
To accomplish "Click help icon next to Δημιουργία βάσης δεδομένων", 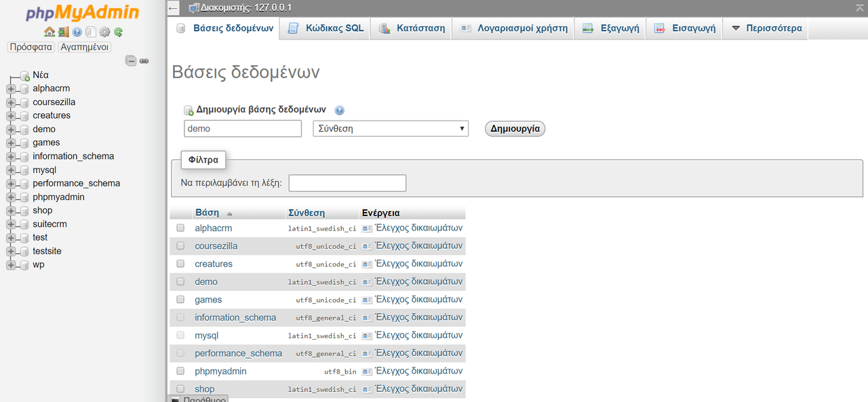I will coord(339,110).
